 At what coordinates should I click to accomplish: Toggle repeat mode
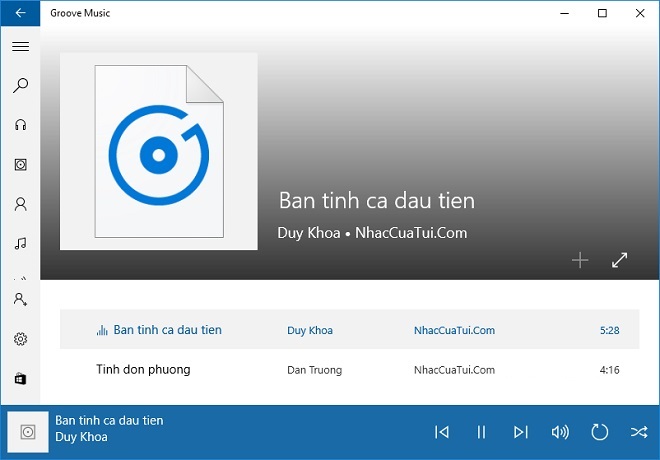[x=600, y=432]
